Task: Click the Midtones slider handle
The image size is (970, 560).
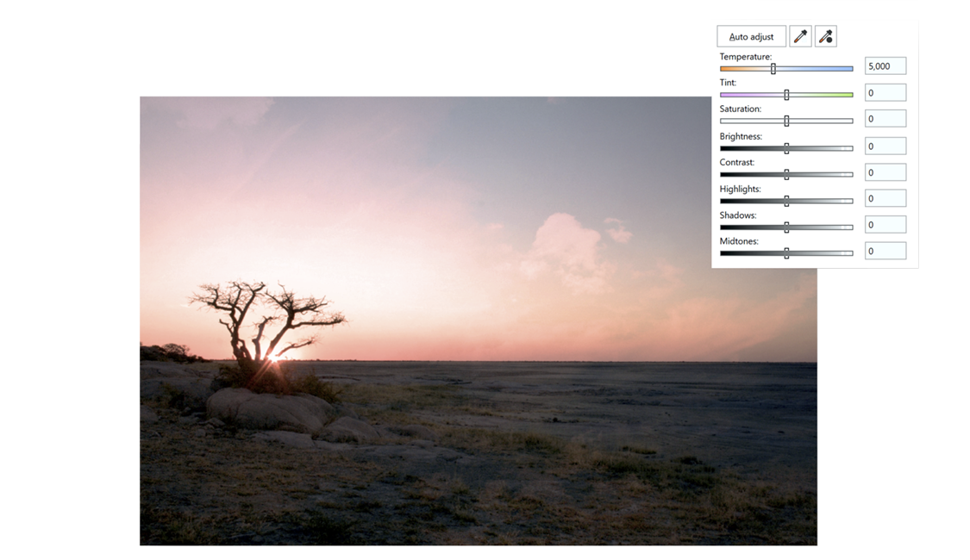Action: pyautogui.click(x=786, y=253)
